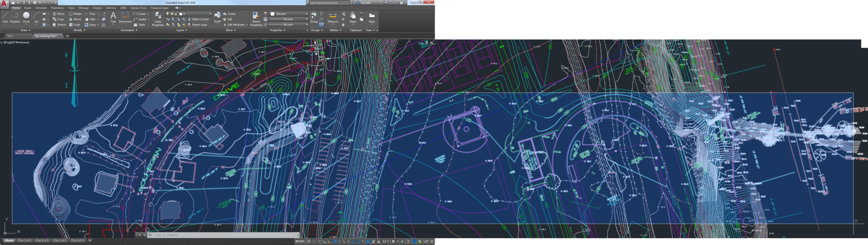
Task: Click the Make Current layer button
Action: 200,19
